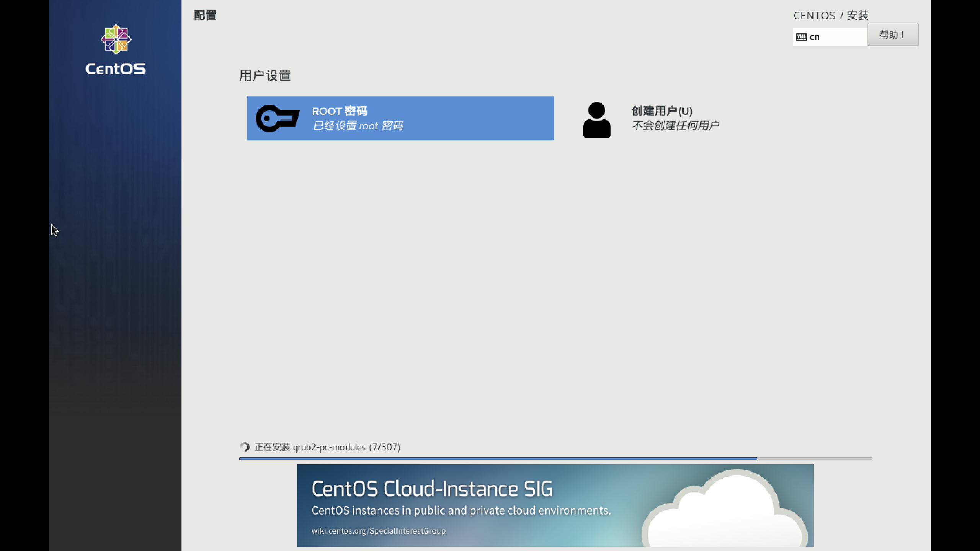Click 已经设置 root 密码 status text
The height and width of the screenshot is (551, 980).
[358, 126]
